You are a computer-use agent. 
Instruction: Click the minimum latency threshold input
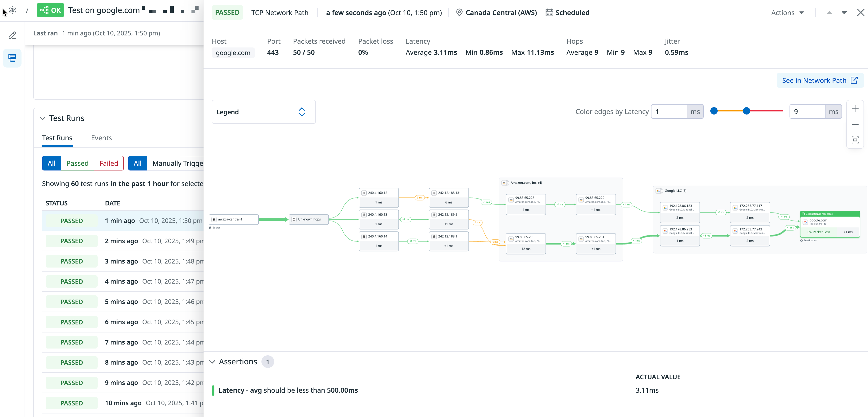(x=669, y=112)
